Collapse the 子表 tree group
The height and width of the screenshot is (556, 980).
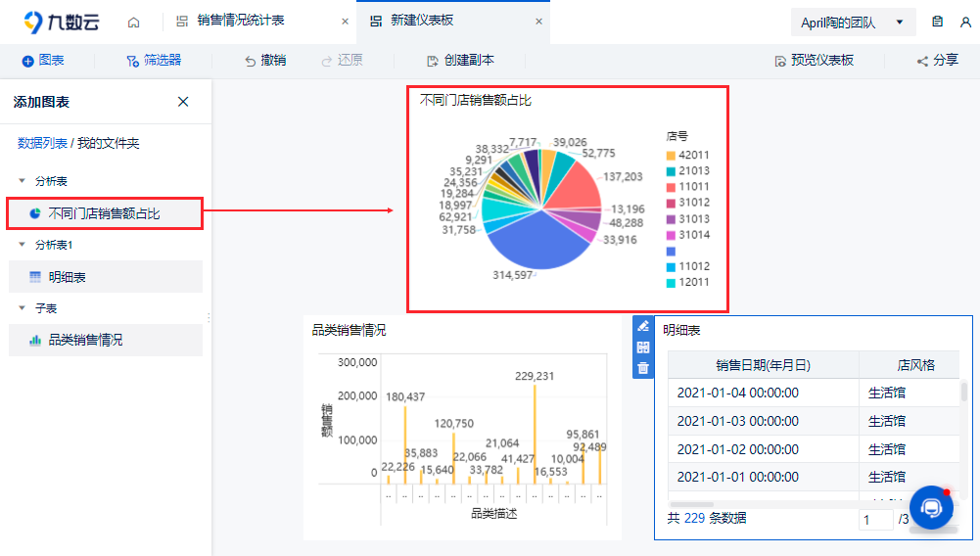click(22, 308)
